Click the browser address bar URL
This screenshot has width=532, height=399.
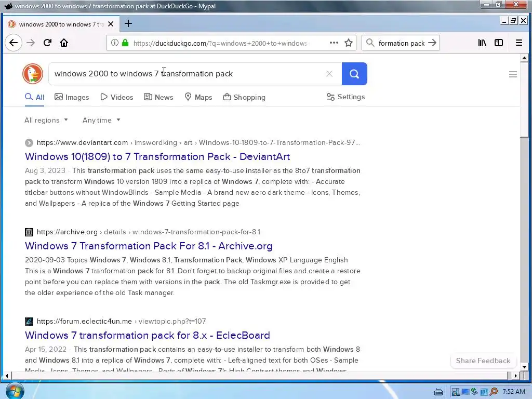click(x=220, y=43)
